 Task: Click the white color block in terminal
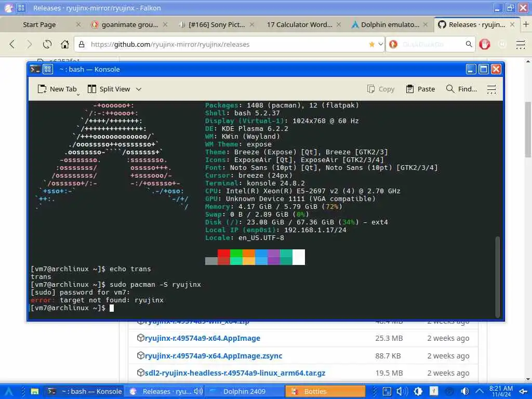[x=299, y=257]
